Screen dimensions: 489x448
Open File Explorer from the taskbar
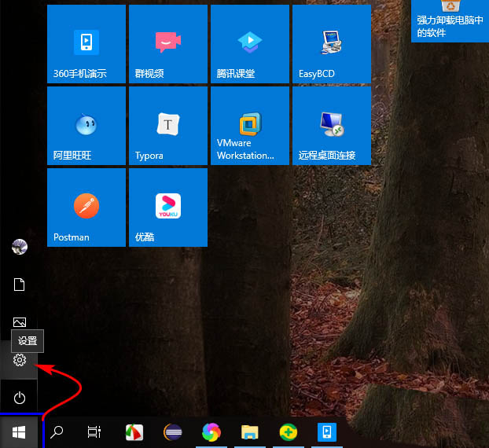tap(250, 432)
